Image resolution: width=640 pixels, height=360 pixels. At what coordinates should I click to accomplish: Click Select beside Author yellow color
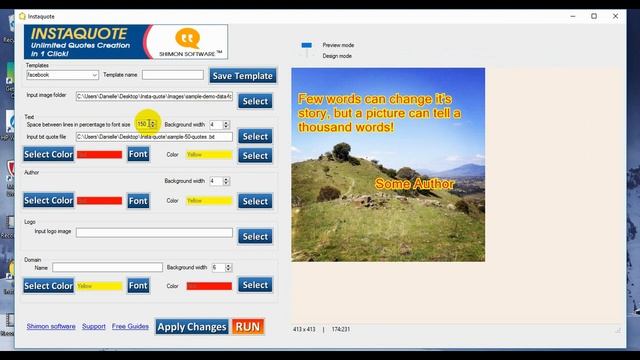[x=255, y=201]
